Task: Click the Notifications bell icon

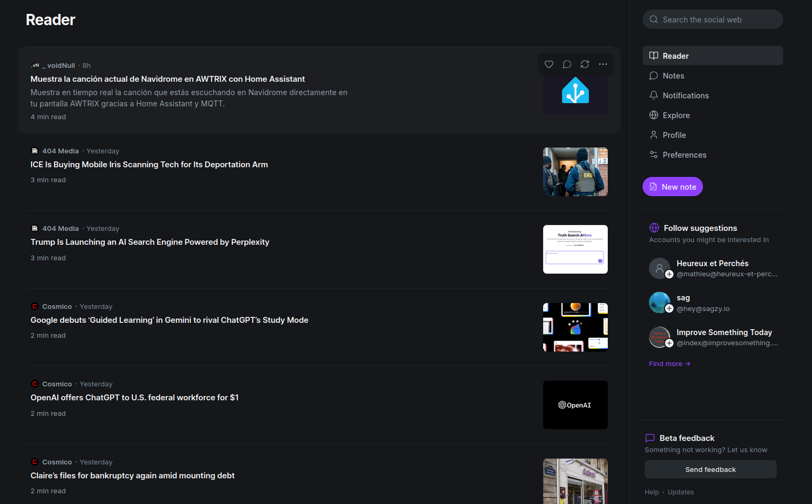Action: pos(654,95)
